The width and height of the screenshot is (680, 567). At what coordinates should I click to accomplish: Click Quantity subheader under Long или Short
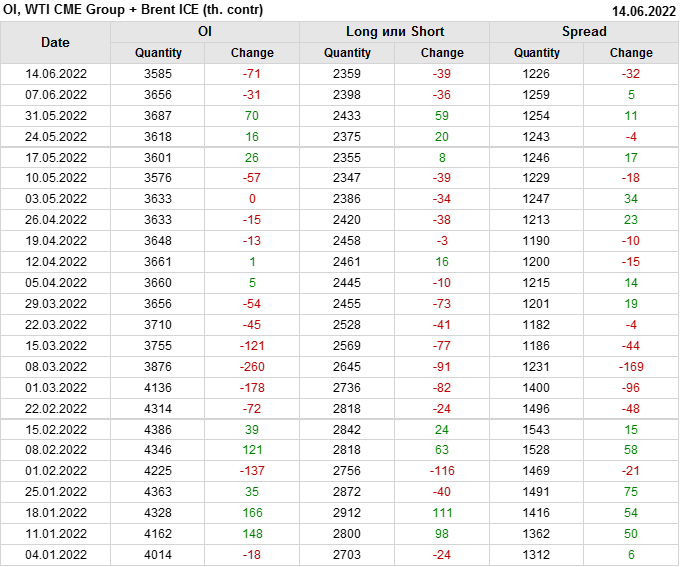pyautogui.click(x=347, y=53)
